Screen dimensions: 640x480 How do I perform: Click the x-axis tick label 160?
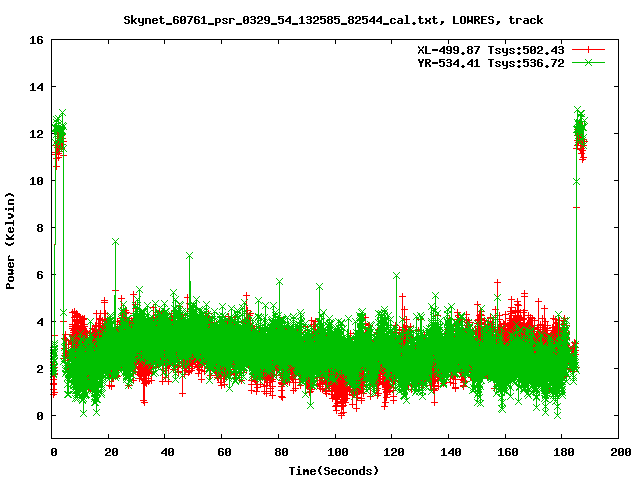click(507, 452)
